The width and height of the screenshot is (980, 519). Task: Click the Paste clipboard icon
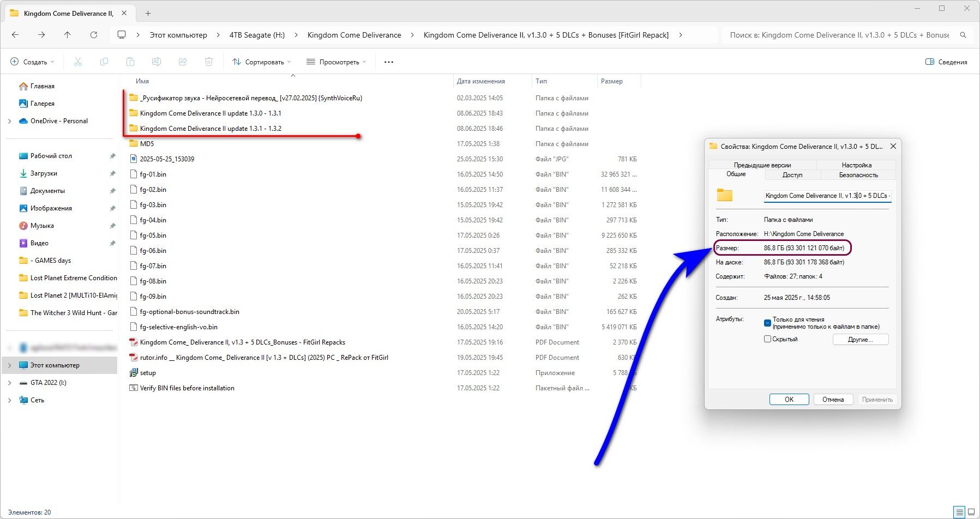pos(130,62)
